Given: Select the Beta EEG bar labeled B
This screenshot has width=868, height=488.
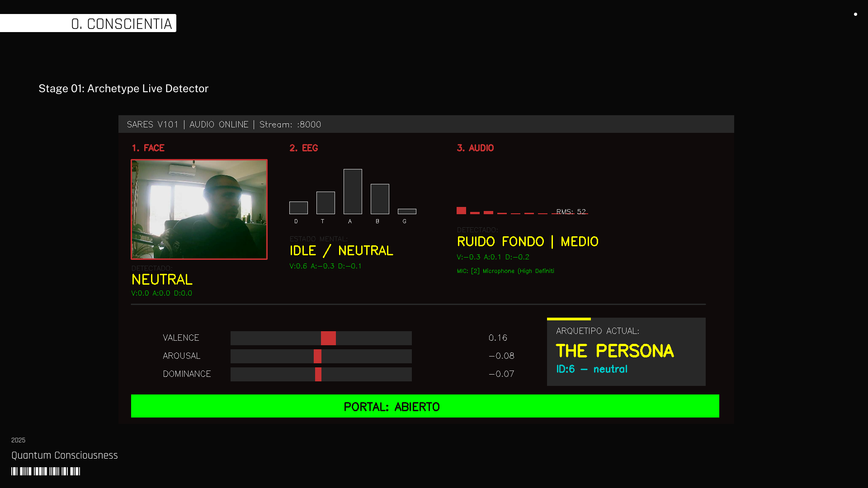Looking at the screenshot, I should [x=380, y=199].
